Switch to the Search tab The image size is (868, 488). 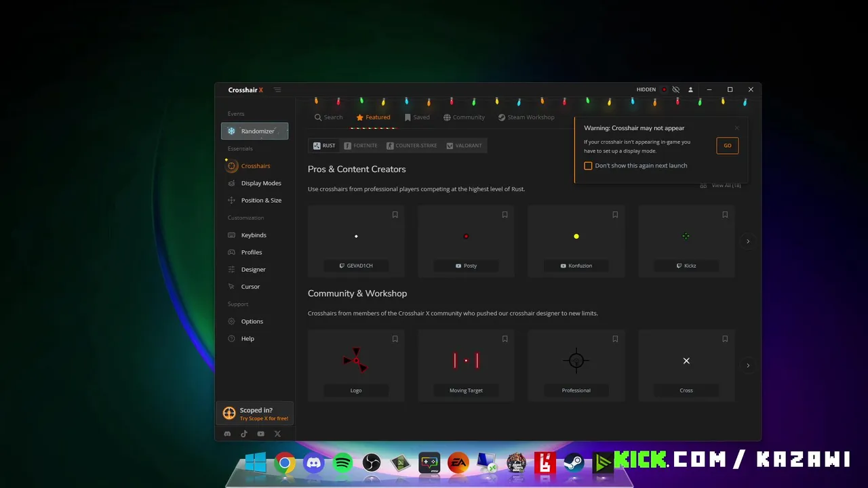(x=328, y=117)
